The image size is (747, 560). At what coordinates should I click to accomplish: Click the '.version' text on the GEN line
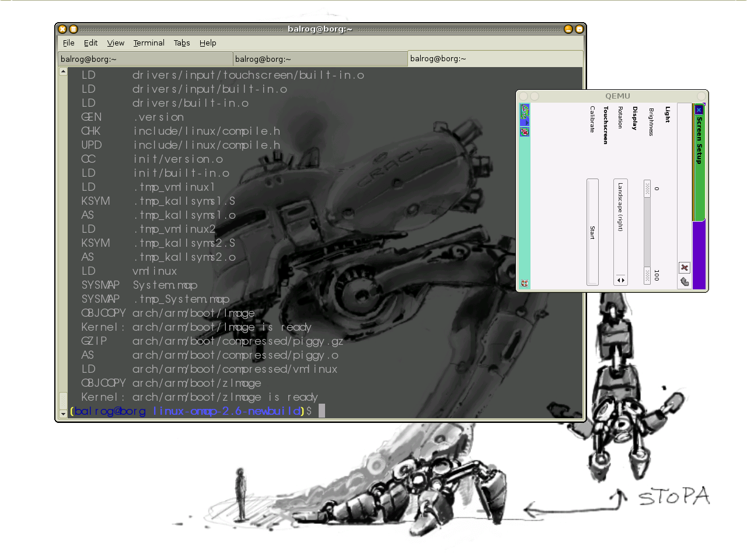point(159,117)
